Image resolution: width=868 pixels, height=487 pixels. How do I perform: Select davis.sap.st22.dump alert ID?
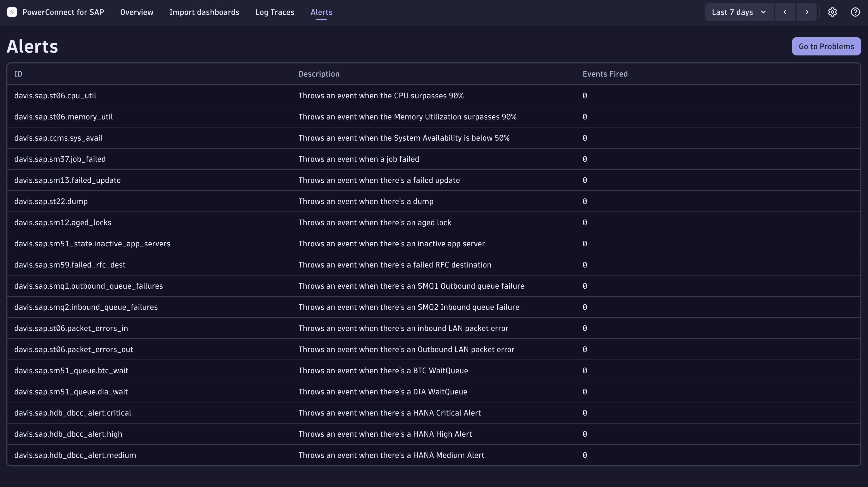51,201
